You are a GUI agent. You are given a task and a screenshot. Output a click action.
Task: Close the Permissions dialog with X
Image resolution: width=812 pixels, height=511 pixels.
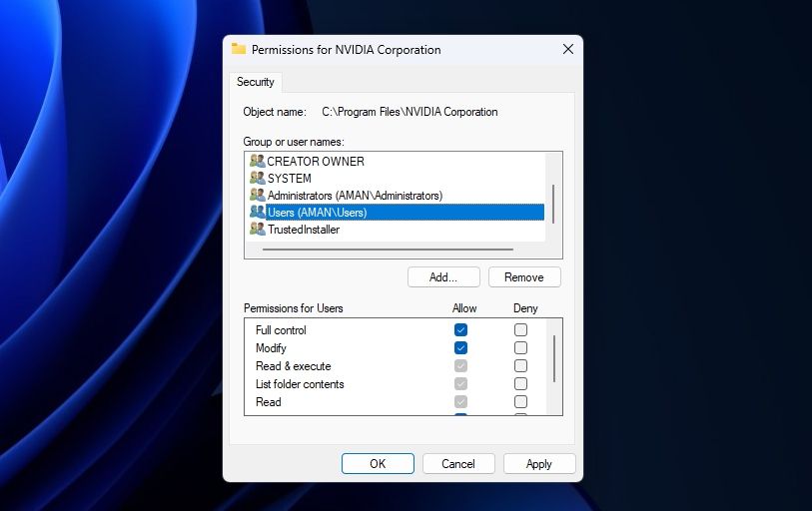568,49
